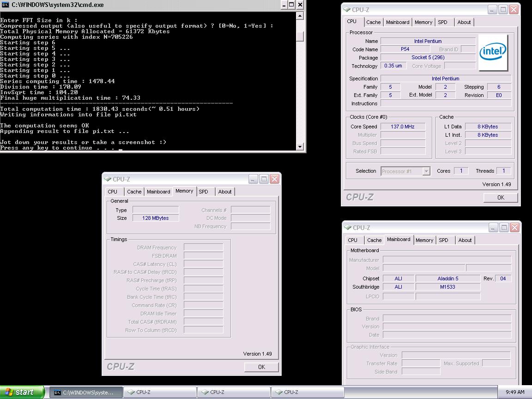
Task: Click 'Total computation time : 1830.43 seconds' line
Action: (x=100, y=109)
